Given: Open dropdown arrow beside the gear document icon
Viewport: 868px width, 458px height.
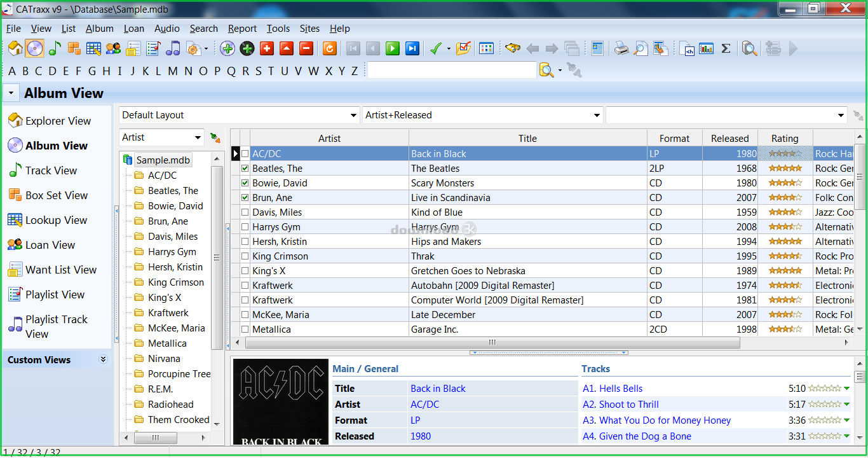Looking at the screenshot, I should 207,49.
